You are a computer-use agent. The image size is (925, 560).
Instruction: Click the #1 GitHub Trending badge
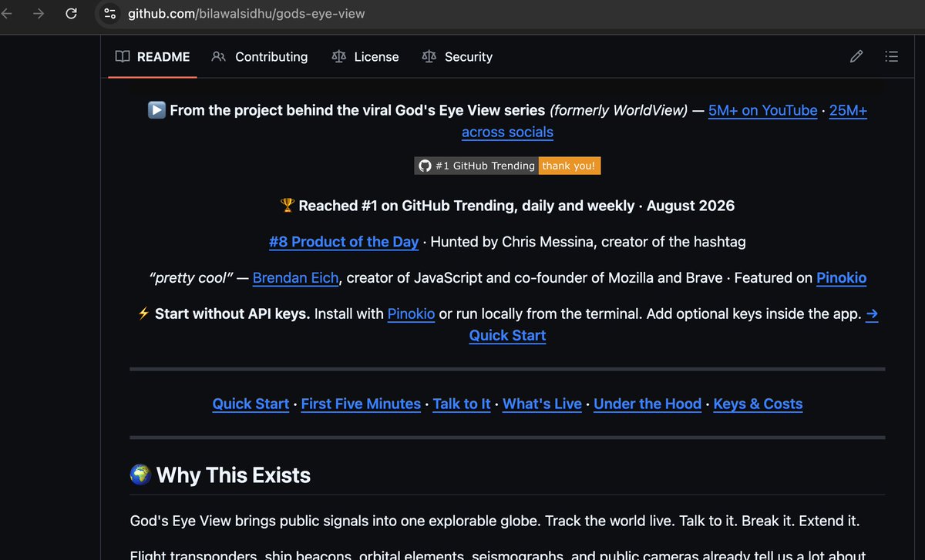coord(507,166)
